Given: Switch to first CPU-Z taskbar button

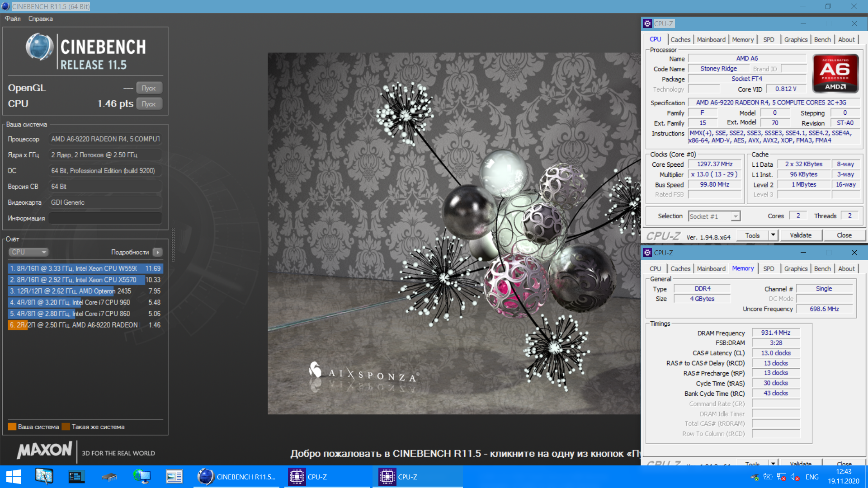Looking at the screenshot, I should (327, 477).
